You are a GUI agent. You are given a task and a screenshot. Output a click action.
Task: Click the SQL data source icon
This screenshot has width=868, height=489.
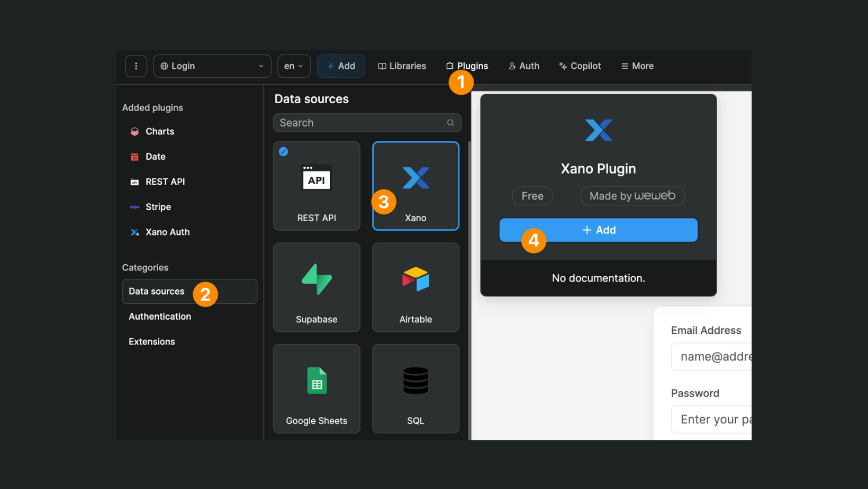click(x=415, y=379)
